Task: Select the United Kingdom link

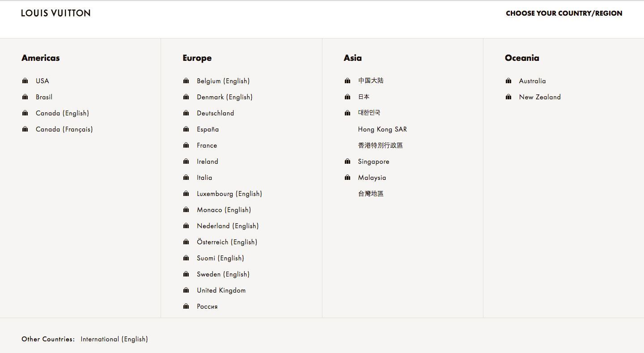Action: click(x=221, y=290)
